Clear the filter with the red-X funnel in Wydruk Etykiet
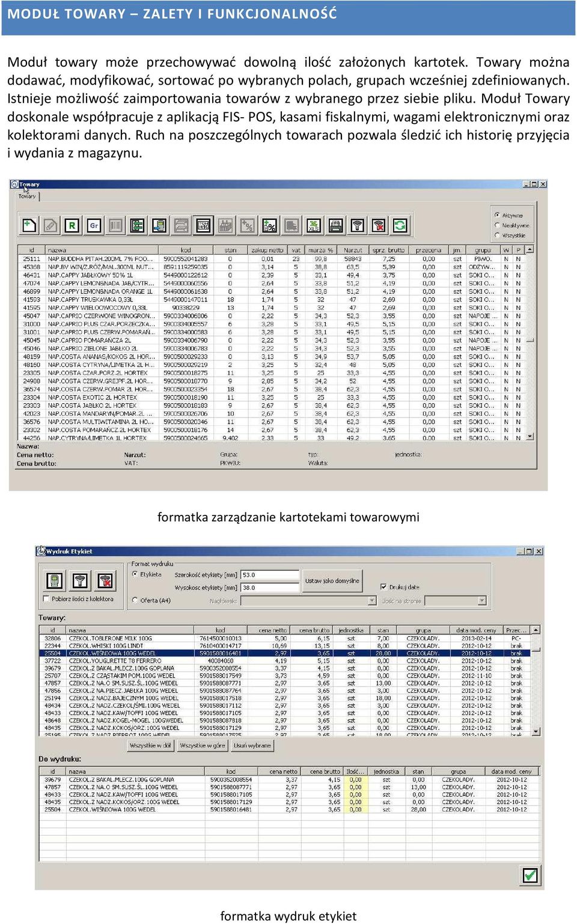This screenshot has width=577, height=924. coord(105,580)
